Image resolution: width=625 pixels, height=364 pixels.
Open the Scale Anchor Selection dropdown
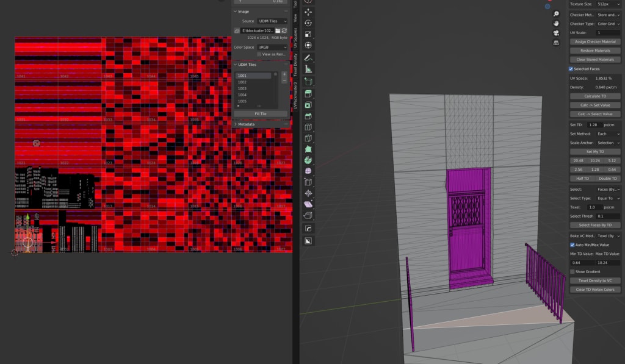click(x=609, y=143)
